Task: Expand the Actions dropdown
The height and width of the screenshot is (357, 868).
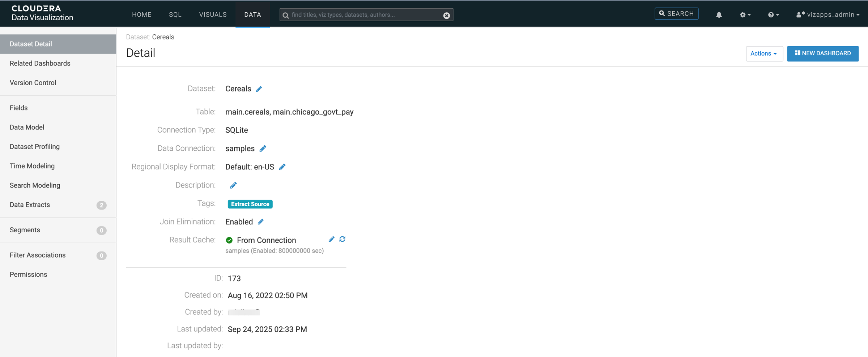Action: [x=764, y=53]
